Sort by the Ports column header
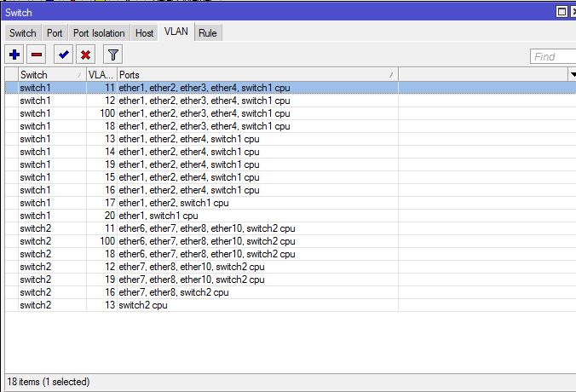The image size is (576, 392). pos(257,75)
